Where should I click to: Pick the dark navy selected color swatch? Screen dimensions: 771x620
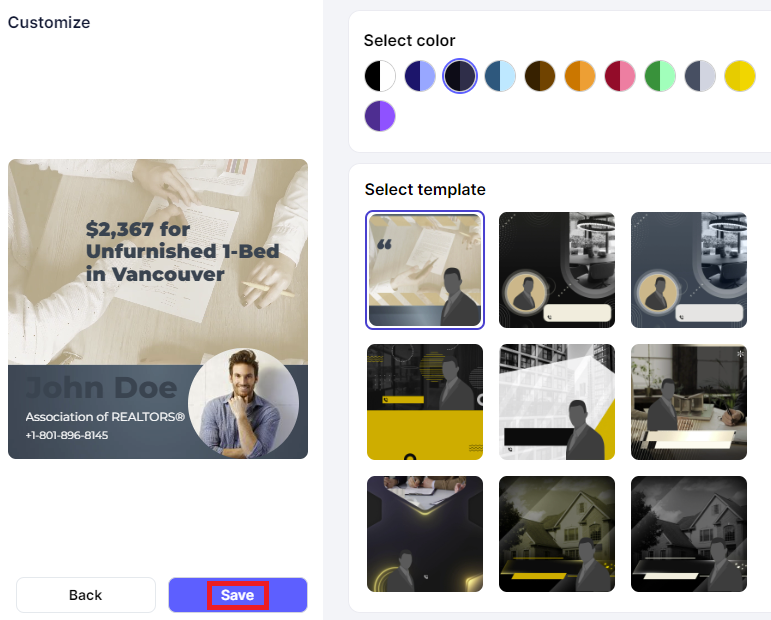coord(460,76)
